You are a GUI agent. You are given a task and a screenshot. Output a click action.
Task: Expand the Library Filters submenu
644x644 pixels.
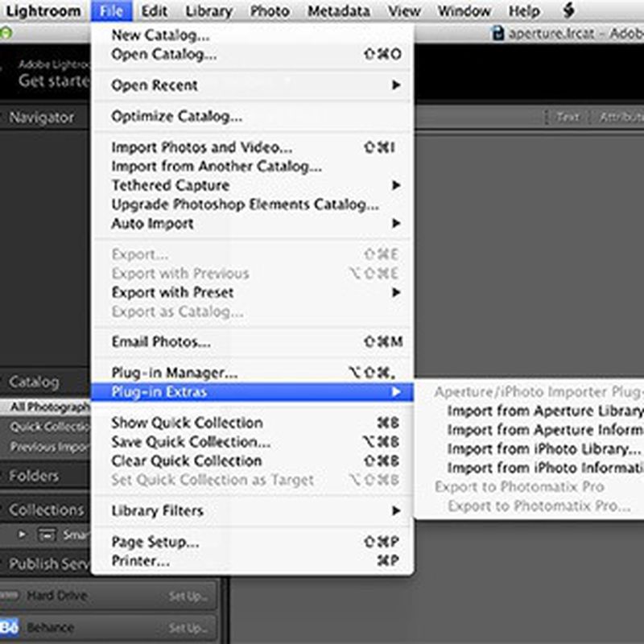(x=396, y=510)
